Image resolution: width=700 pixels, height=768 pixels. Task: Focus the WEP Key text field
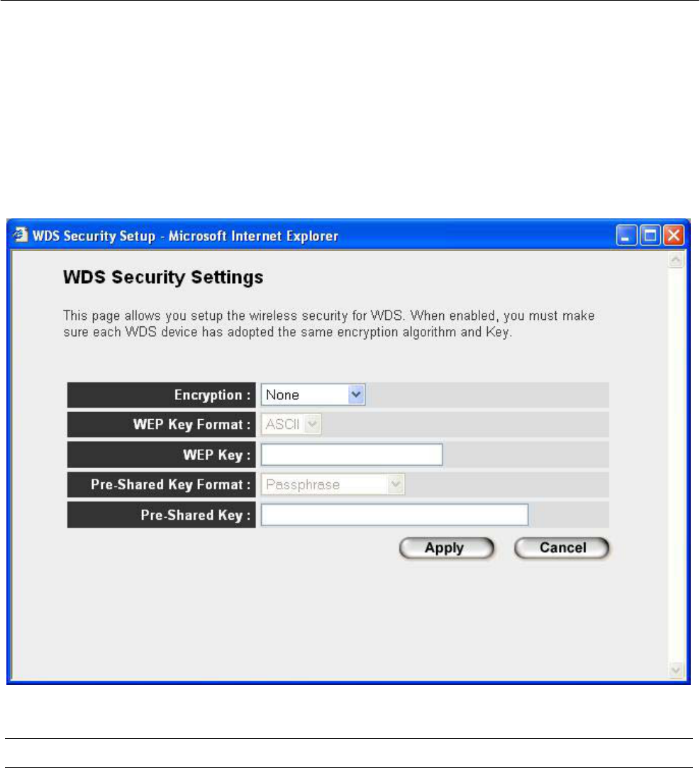(x=352, y=455)
